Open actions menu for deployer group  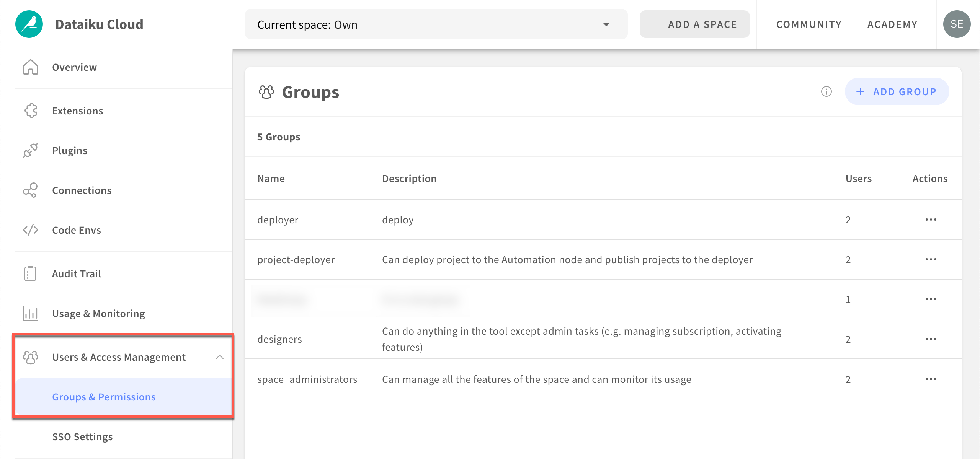click(931, 220)
